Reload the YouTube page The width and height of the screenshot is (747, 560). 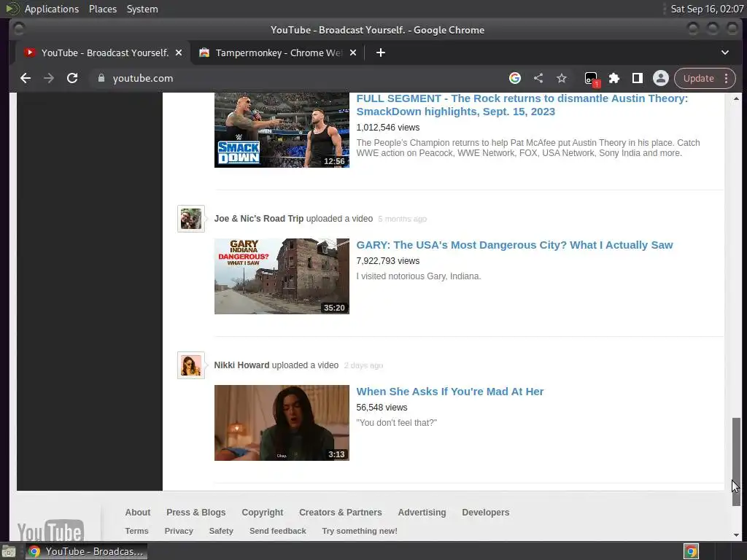tap(72, 78)
